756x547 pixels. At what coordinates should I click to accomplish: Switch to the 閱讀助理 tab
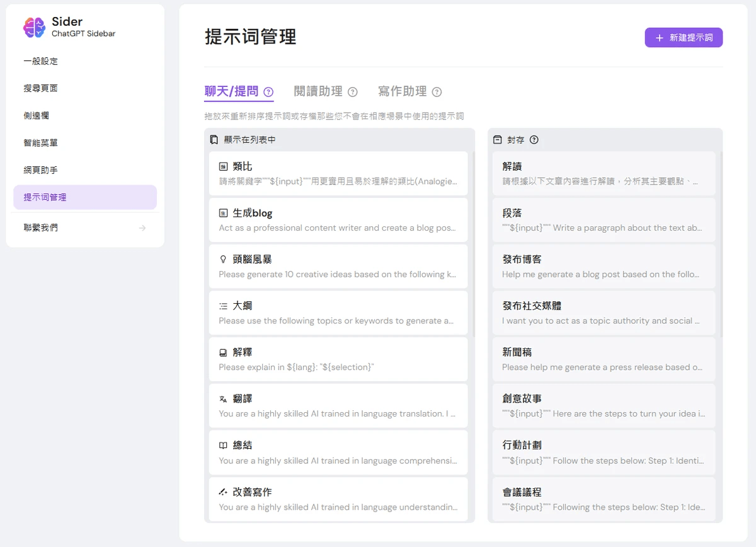pyautogui.click(x=318, y=91)
